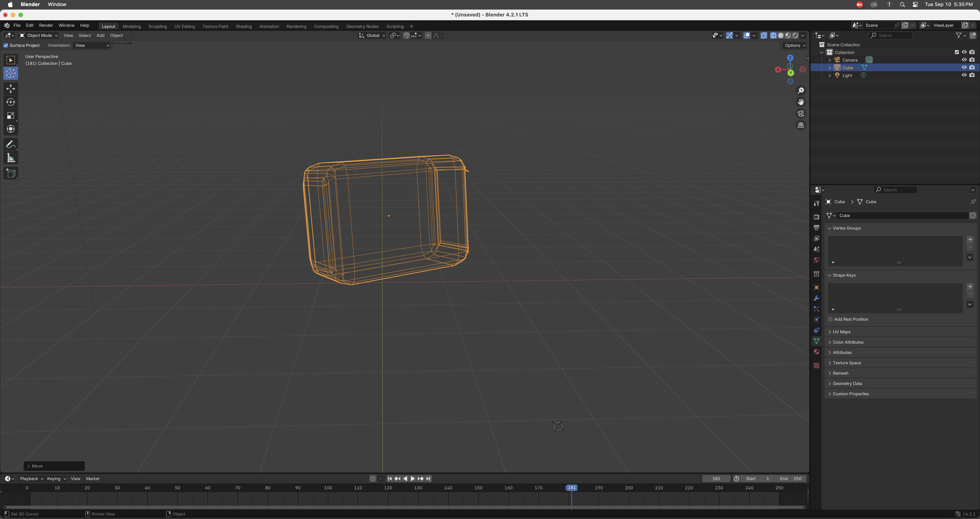Image resolution: width=980 pixels, height=519 pixels.
Task: Select the Rotate tool
Action: (11, 102)
